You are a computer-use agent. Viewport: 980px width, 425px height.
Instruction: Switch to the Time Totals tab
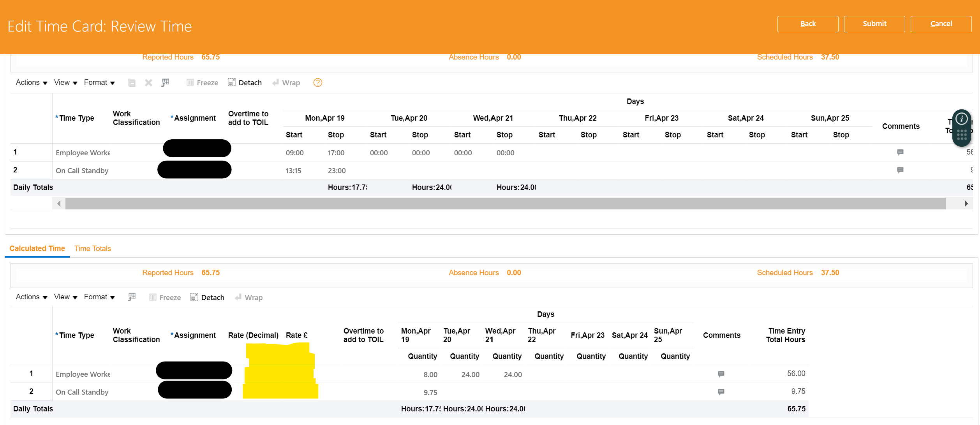93,248
